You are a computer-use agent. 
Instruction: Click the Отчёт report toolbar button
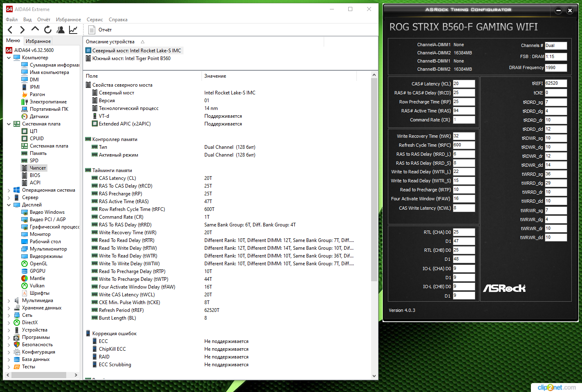click(x=100, y=30)
